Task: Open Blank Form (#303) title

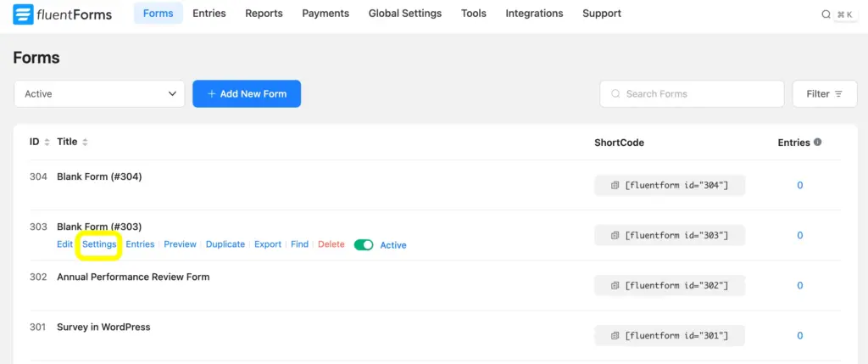Action: point(100,227)
